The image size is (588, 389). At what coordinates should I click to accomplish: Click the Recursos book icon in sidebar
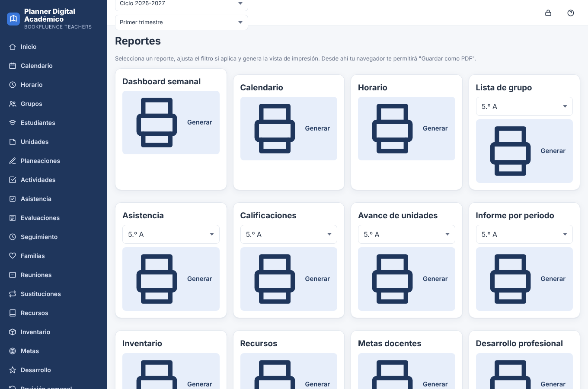[13, 313]
